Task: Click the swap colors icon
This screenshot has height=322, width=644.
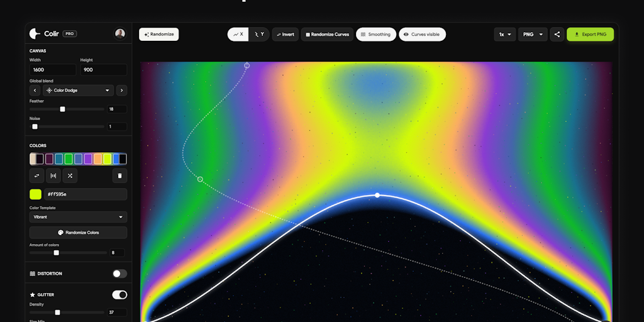Action: pos(37,176)
